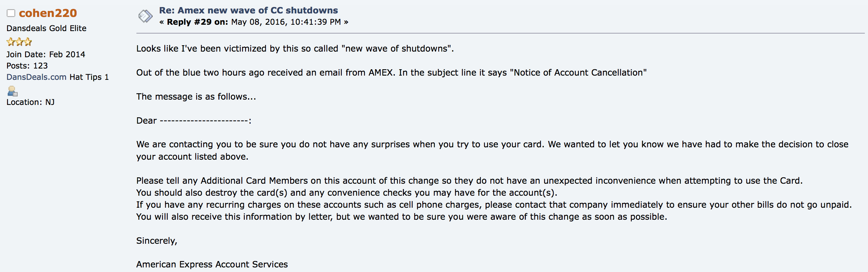Click the last gold star rank icon
This screenshot has width=868, height=272.
coord(28,42)
